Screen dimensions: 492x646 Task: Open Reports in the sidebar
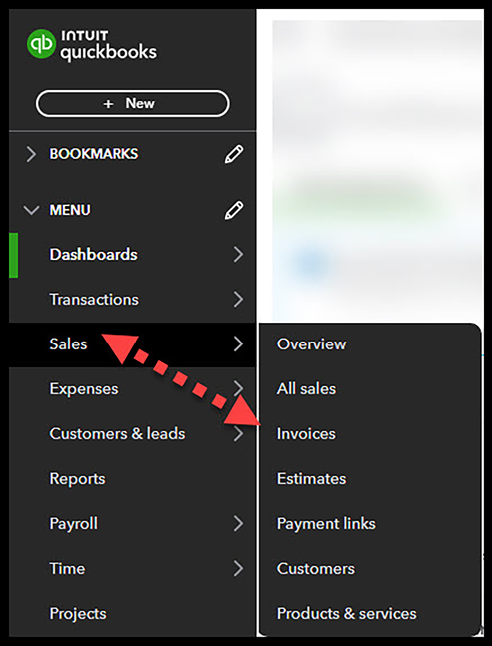[x=77, y=479]
